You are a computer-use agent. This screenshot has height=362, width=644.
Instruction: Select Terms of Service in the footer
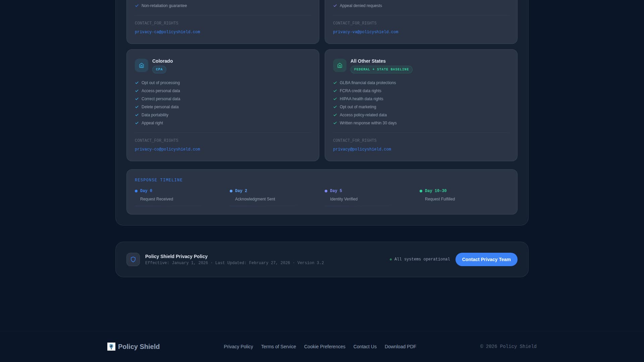tap(278, 347)
